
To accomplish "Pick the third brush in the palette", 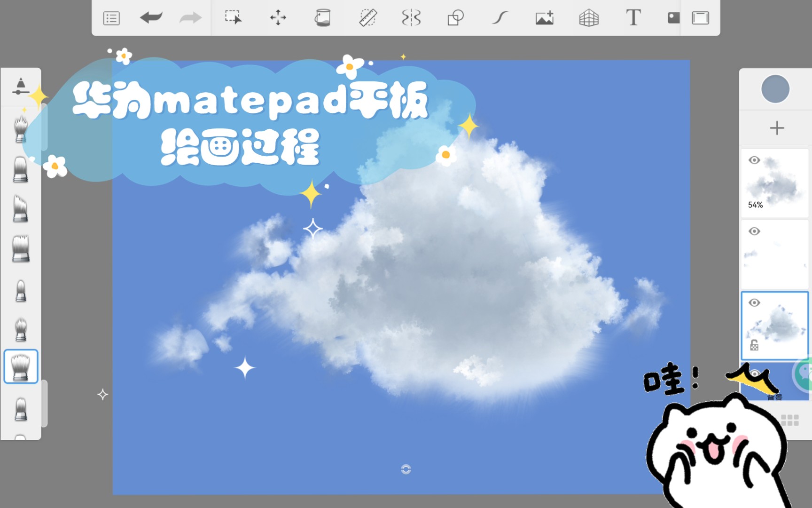I will 21,209.
